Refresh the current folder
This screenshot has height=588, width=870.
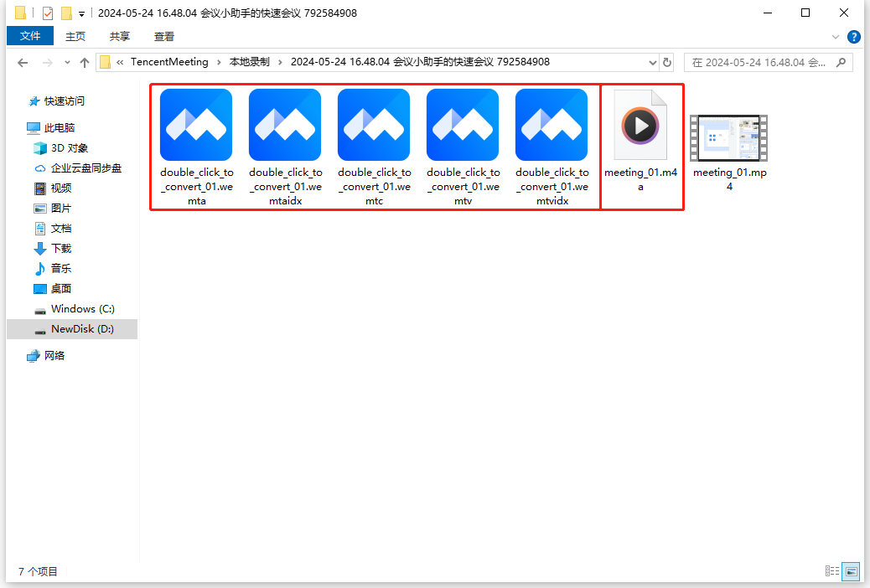coord(667,63)
